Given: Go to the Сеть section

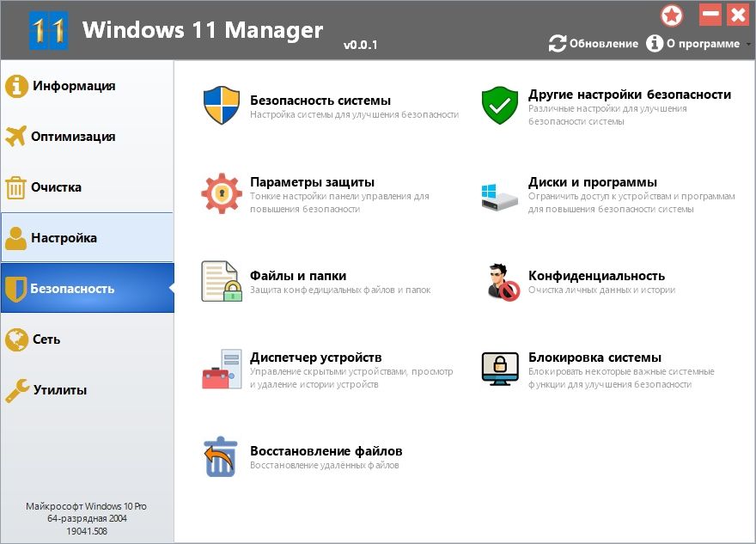Looking at the screenshot, I should [x=87, y=339].
